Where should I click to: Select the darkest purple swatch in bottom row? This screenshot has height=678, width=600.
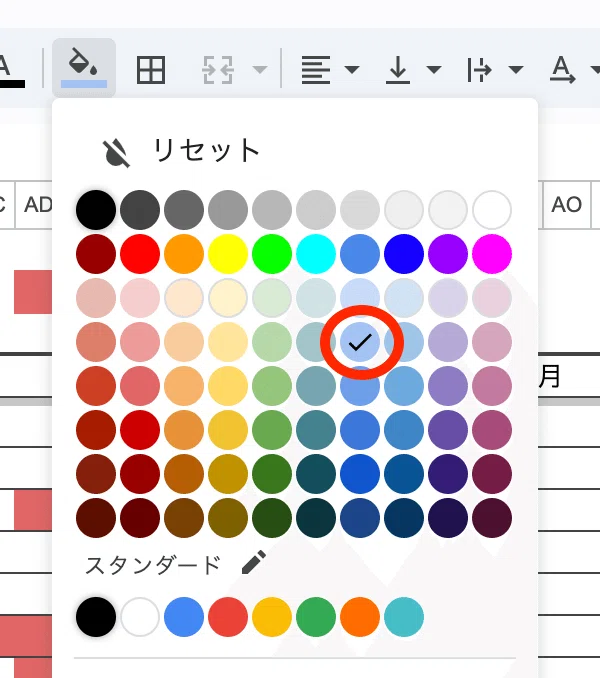(448, 518)
